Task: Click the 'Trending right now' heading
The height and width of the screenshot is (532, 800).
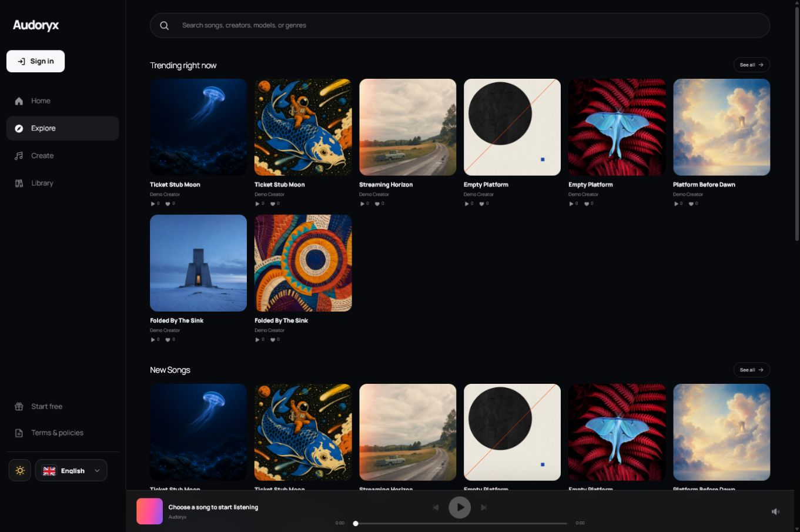Action: click(183, 65)
